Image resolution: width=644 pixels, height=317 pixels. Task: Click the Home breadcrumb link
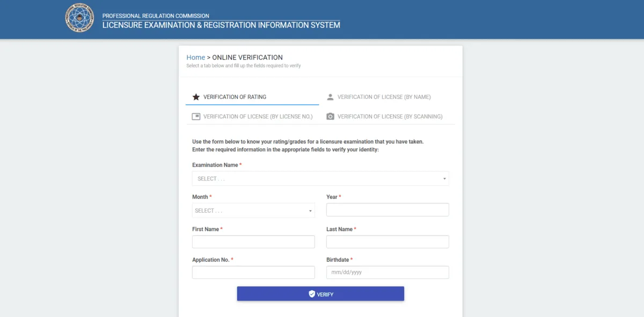(196, 57)
